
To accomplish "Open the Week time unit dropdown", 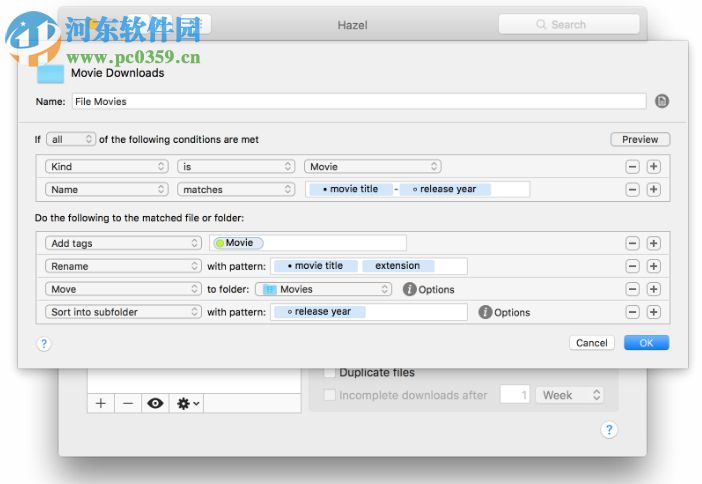I will tap(569, 395).
